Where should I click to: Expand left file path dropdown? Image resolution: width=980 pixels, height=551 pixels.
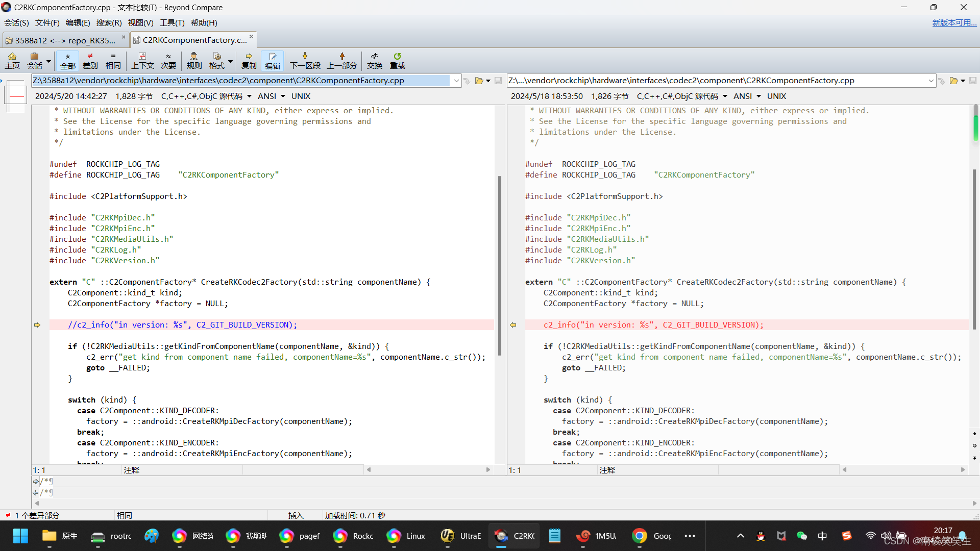[x=456, y=81]
